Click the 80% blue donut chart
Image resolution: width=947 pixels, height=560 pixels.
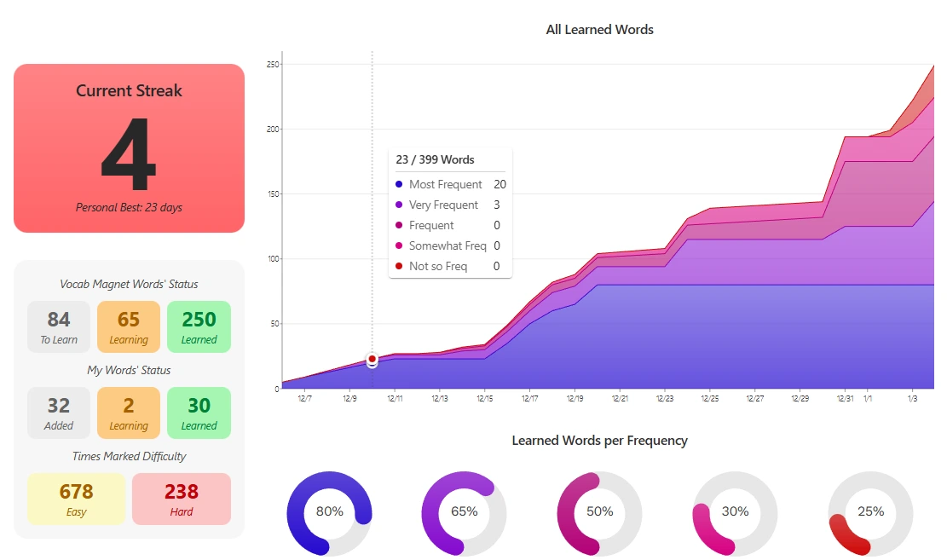[330, 512]
